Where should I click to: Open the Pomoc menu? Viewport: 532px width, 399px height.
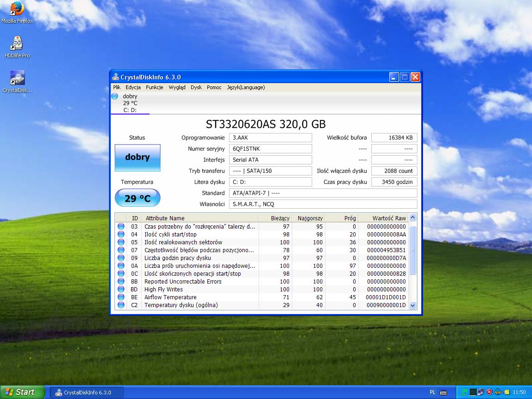pos(214,87)
